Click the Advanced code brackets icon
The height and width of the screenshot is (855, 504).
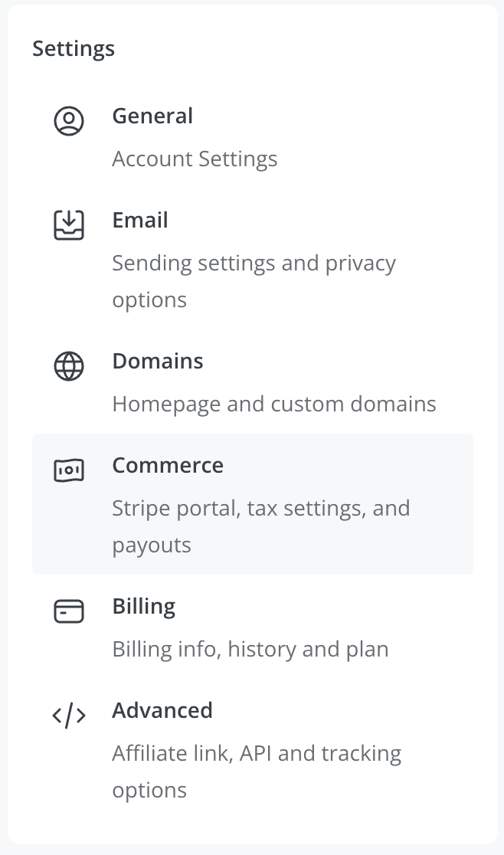69,715
